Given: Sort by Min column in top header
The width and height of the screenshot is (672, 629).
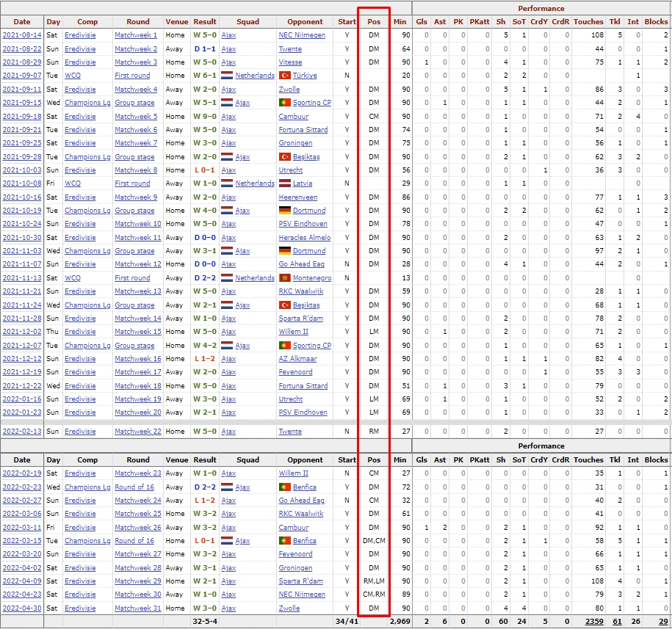Looking at the screenshot, I should (400, 22).
